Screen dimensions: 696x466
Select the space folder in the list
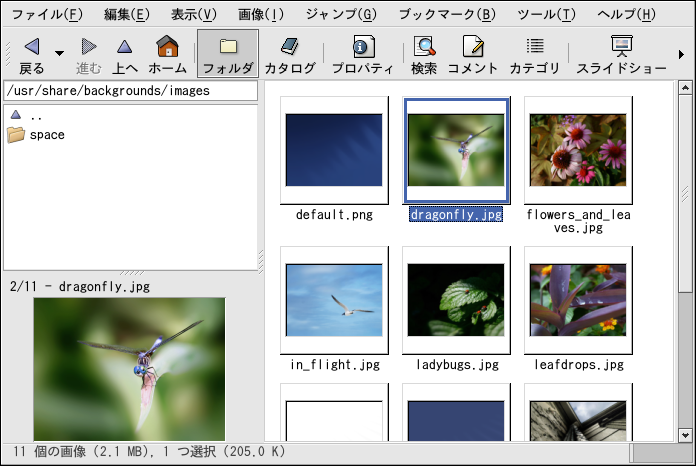(x=46, y=135)
